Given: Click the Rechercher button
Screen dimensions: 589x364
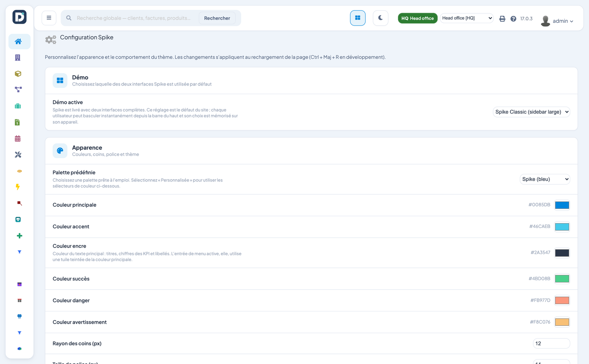Looking at the screenshot, I should coord(217,18).
